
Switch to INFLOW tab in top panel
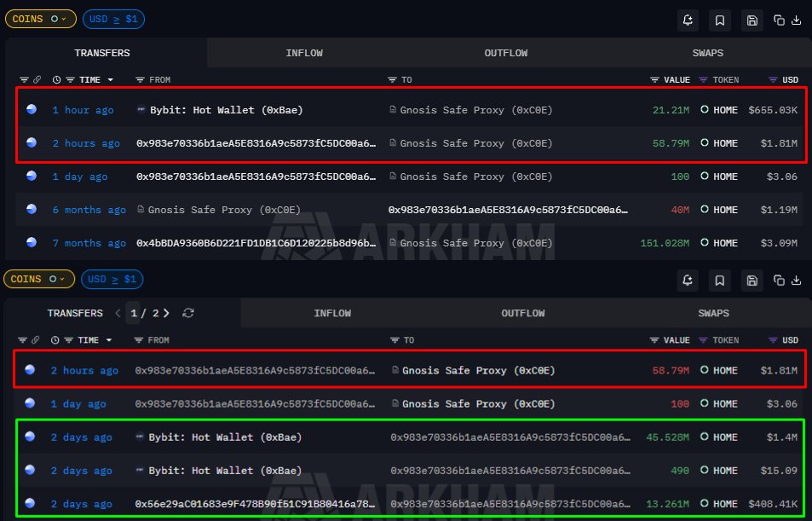(304, 53)
